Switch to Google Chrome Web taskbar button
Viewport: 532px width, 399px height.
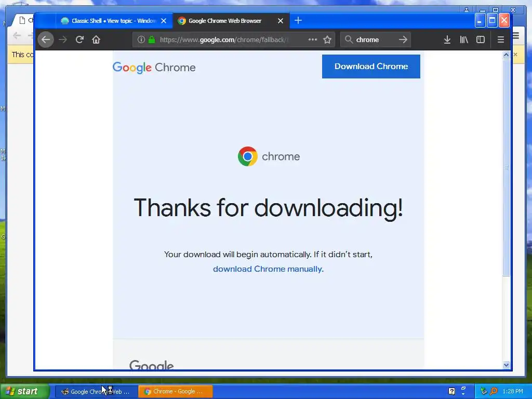pos(96,392)
